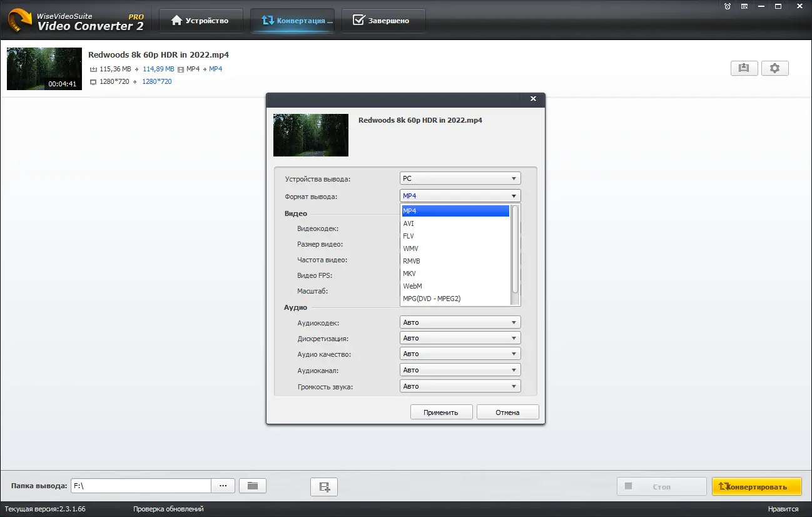Collapse the Формат вывода dropdown
Screen dimensions: 812x517
point(460,196)
